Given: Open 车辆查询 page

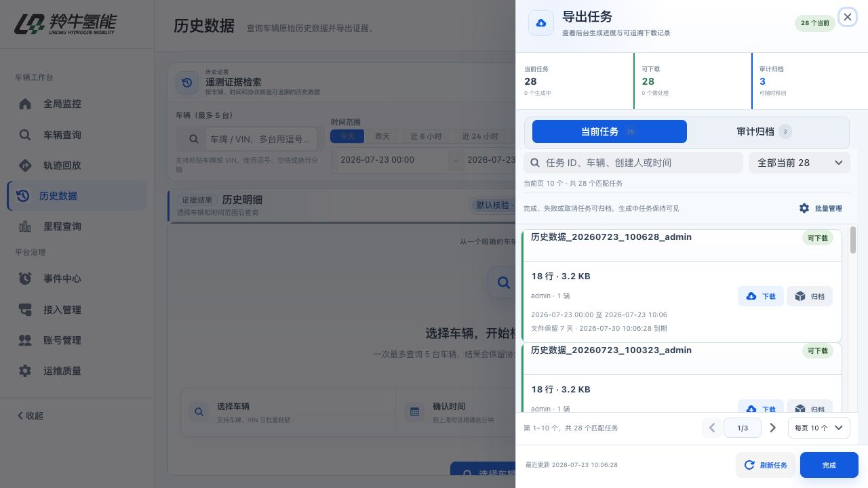Looking at the screenshot, I should point(77,135).
